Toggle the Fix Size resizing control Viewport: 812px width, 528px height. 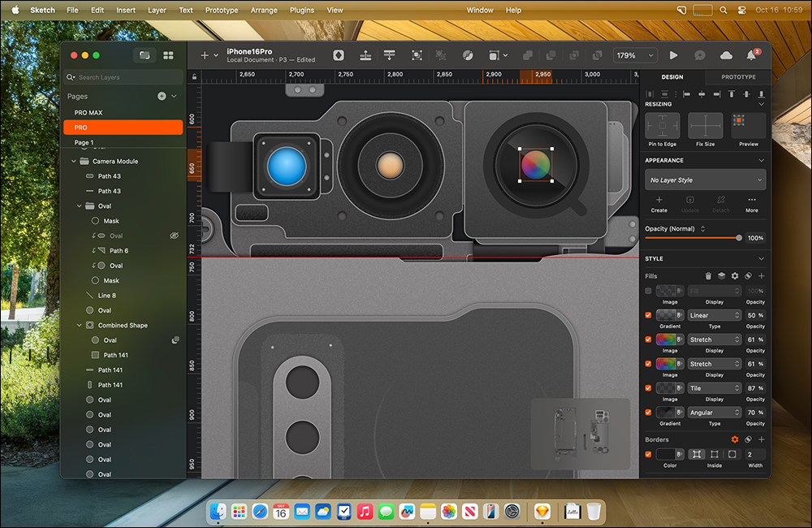point(706,126)
